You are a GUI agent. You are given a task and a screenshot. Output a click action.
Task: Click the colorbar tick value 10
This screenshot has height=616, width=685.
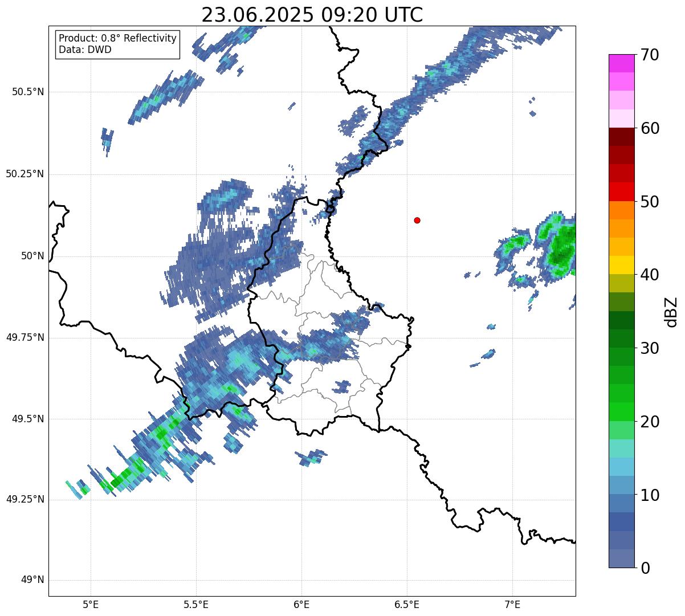click(x=650, y=495)
